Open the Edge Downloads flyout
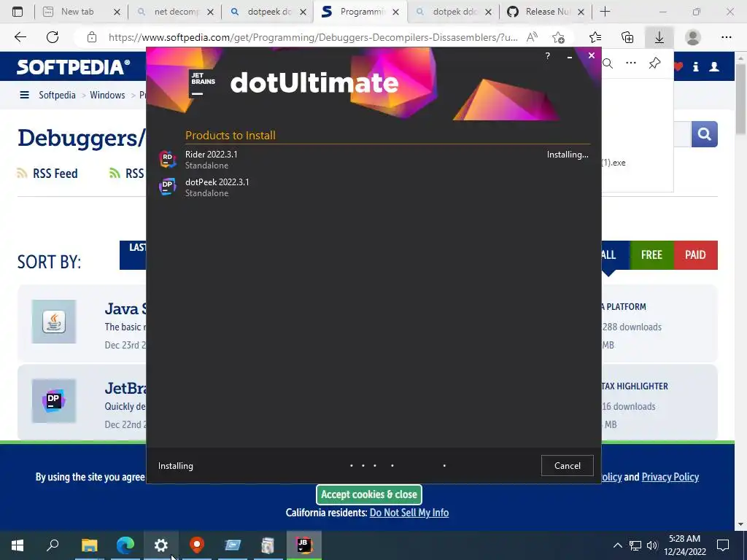747x560 pixels. 659,37
